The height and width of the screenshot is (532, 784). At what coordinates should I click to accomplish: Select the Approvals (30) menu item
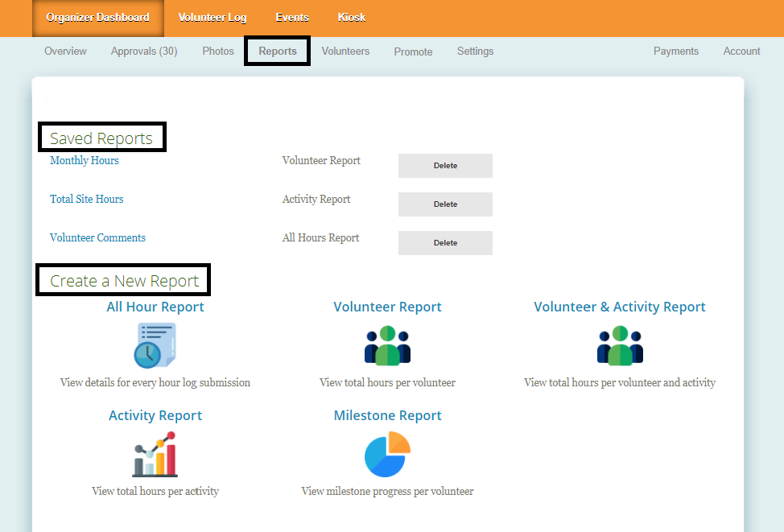pyautogui.click(x=144, y=52)
